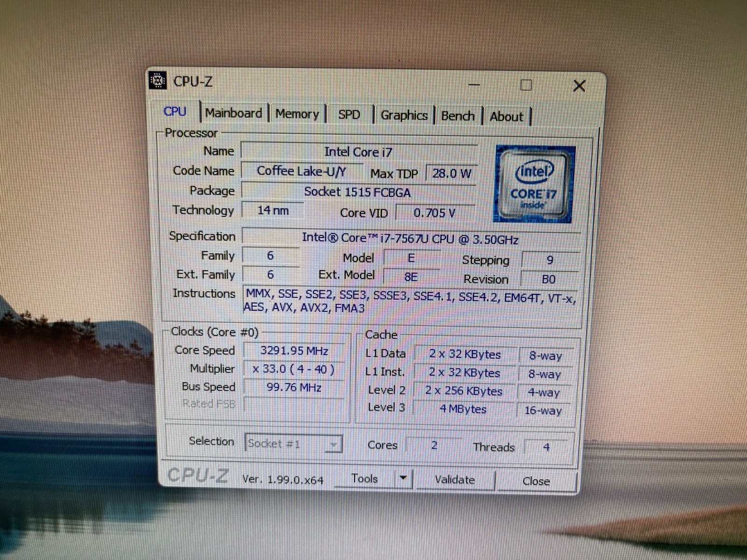Click the Level 2 '4-way' value

(544, 392)
